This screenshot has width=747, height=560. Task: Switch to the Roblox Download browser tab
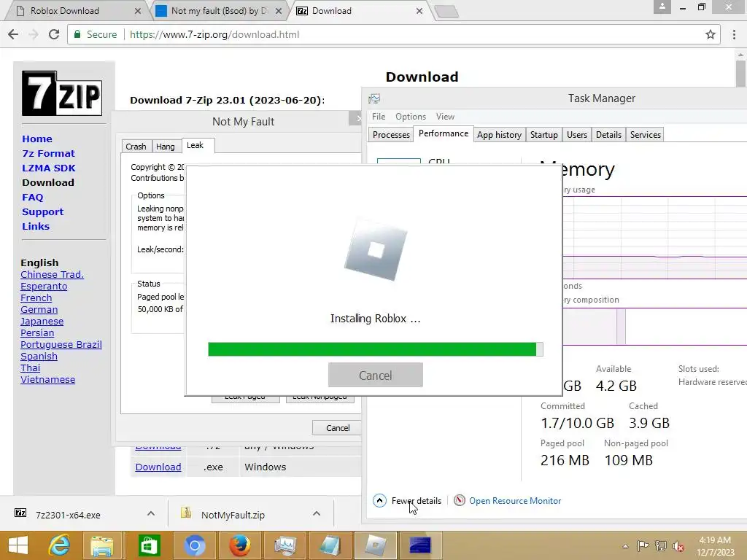[76, 10]
